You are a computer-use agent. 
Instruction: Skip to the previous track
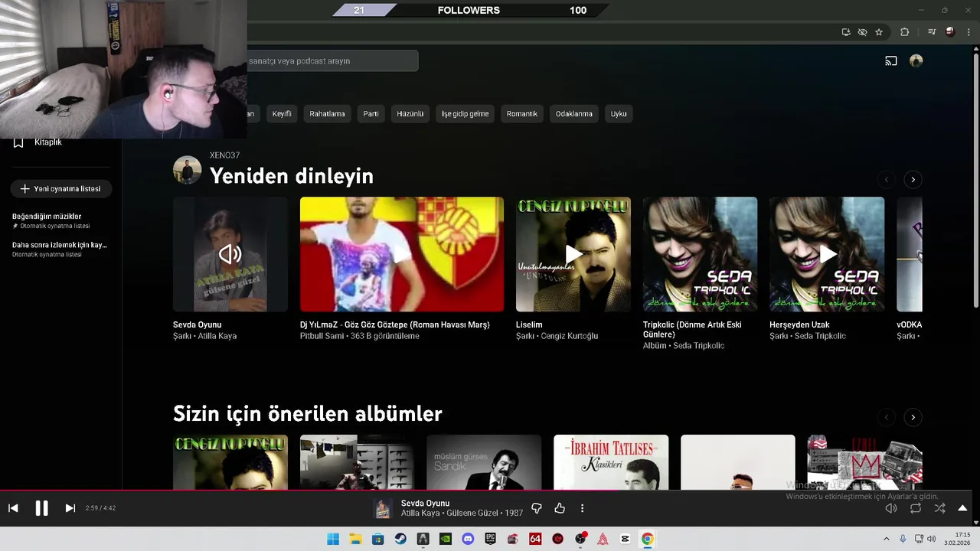pos(13,508)
